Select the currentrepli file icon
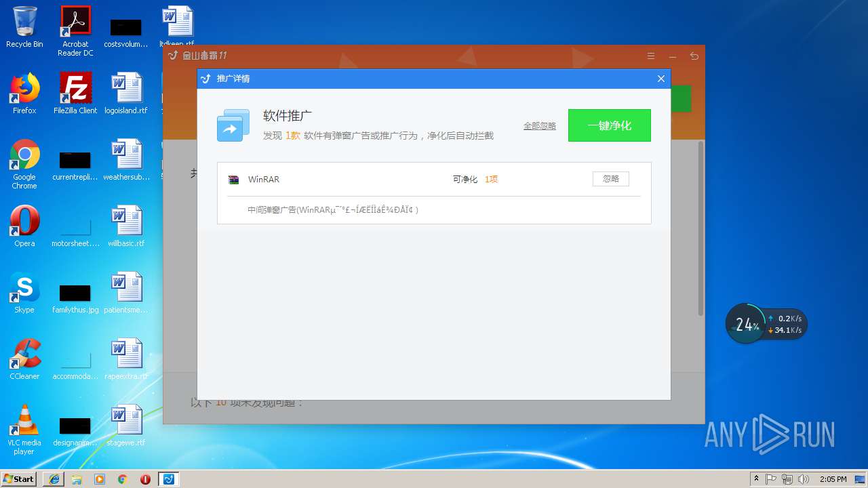 click(x=75, y=165)
